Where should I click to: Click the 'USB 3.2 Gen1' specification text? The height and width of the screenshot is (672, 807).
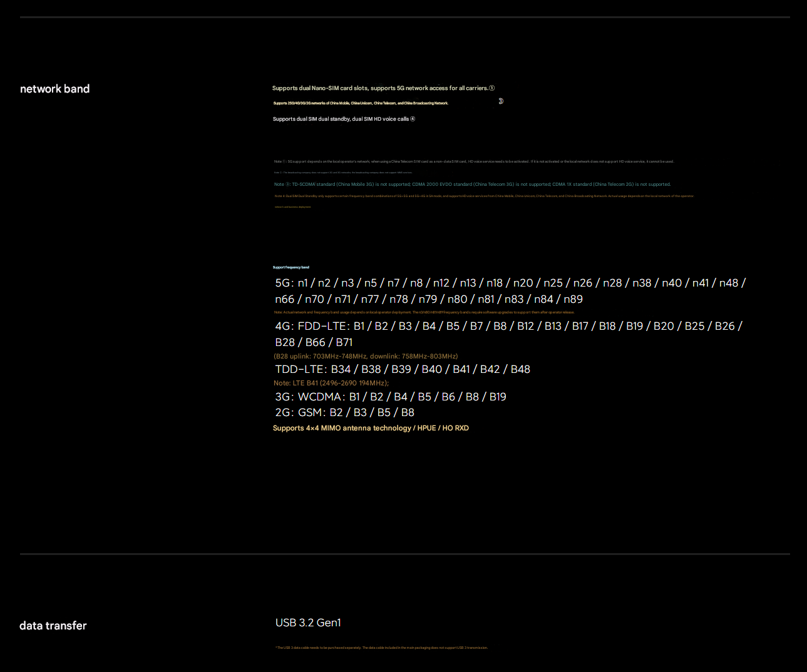(x=308, y=623)
